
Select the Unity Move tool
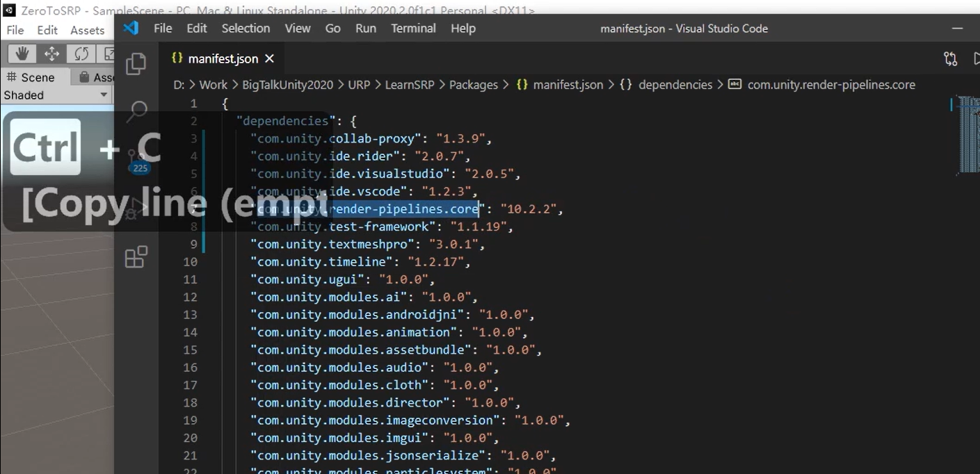(x=51, y=54)
